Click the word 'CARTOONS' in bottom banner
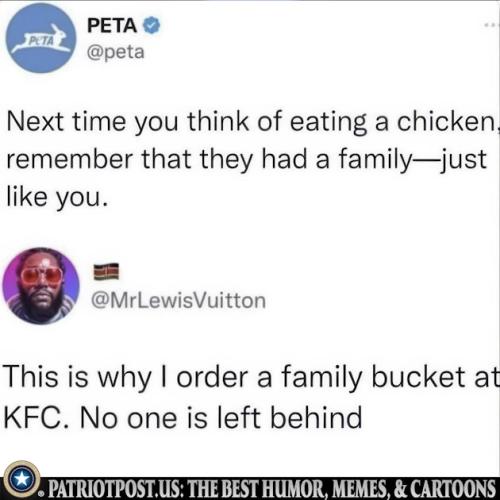The image size is (500, 500). click(x=453, y=489)
